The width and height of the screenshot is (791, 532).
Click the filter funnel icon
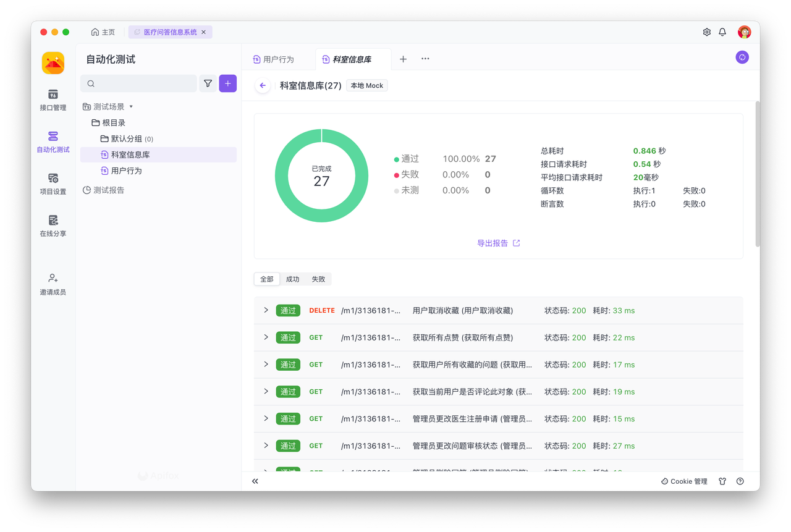click(208, 83)
